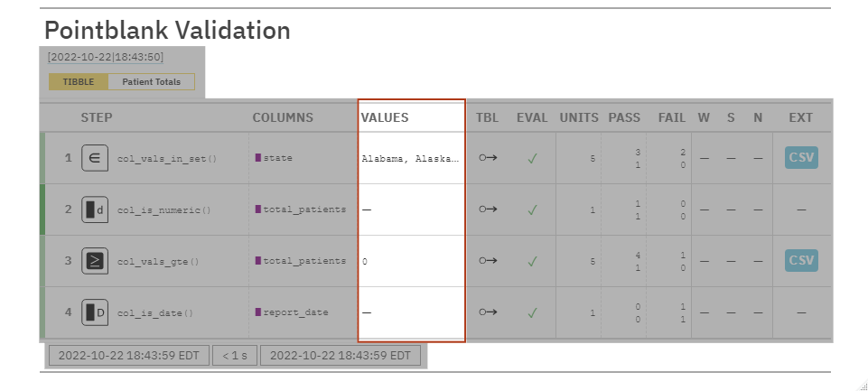Click the purple swatch beside report_date
The height and width of the screenshot is (391, 868).
tap(258, 312)
